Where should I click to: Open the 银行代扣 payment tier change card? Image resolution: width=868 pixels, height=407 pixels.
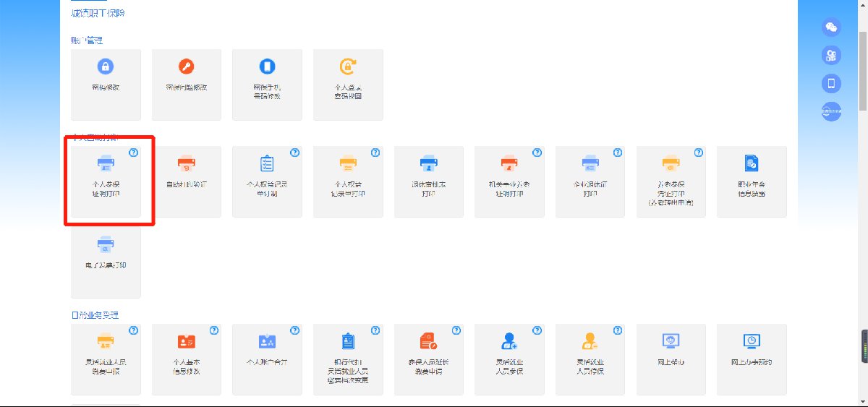point(348,359)
